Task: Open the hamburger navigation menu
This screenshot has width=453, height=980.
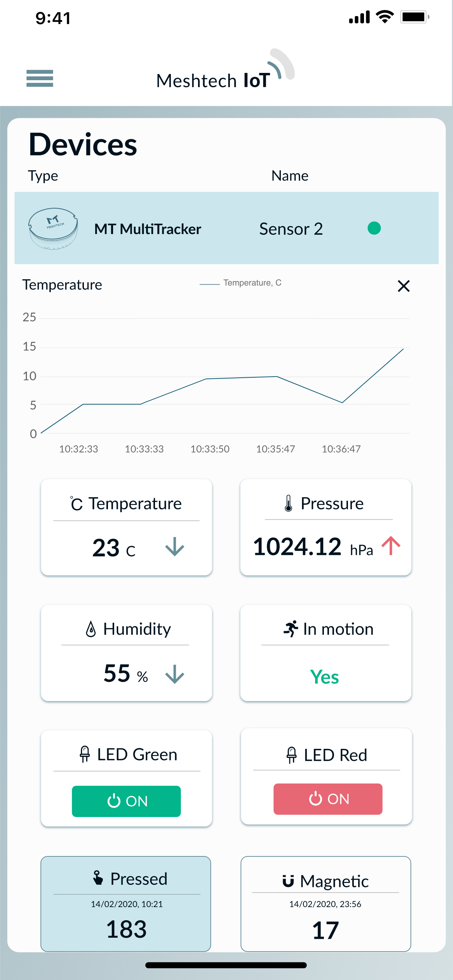Action: 39,79
